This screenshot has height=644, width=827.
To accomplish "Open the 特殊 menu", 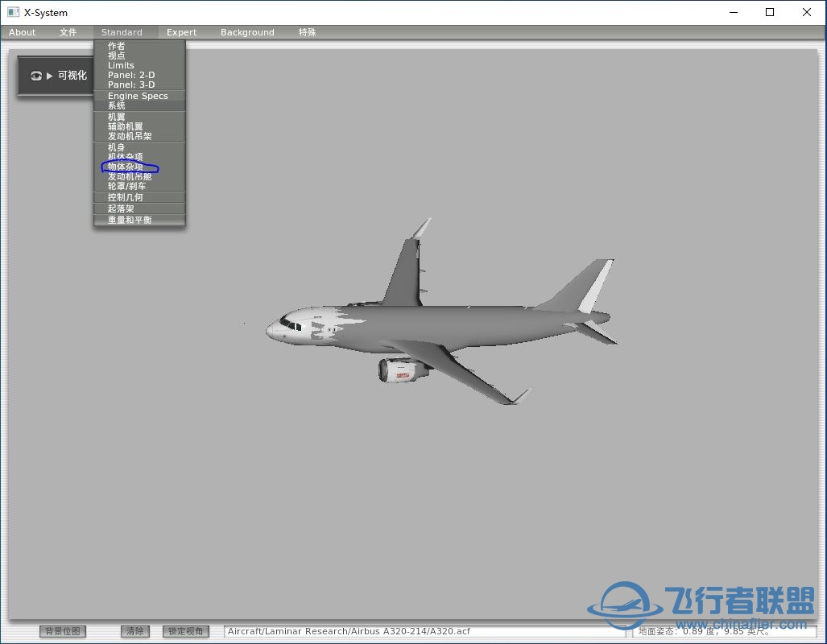I will click(x=307, y=32).
